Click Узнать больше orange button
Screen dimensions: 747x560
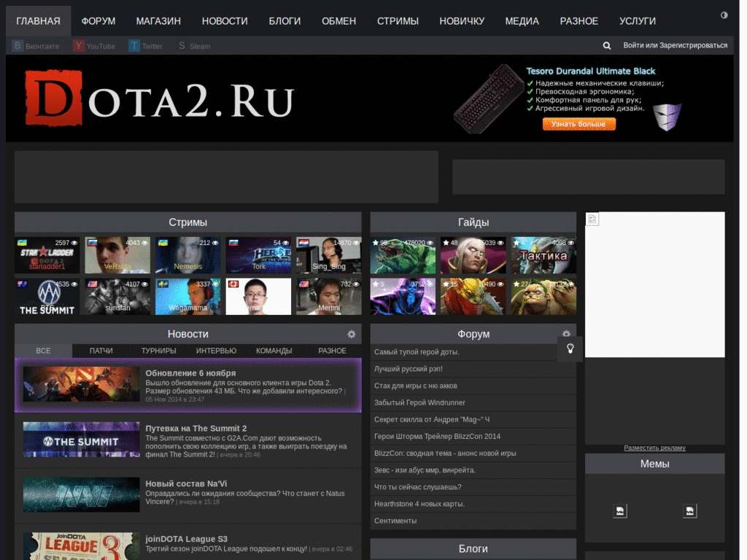point(578,124)
